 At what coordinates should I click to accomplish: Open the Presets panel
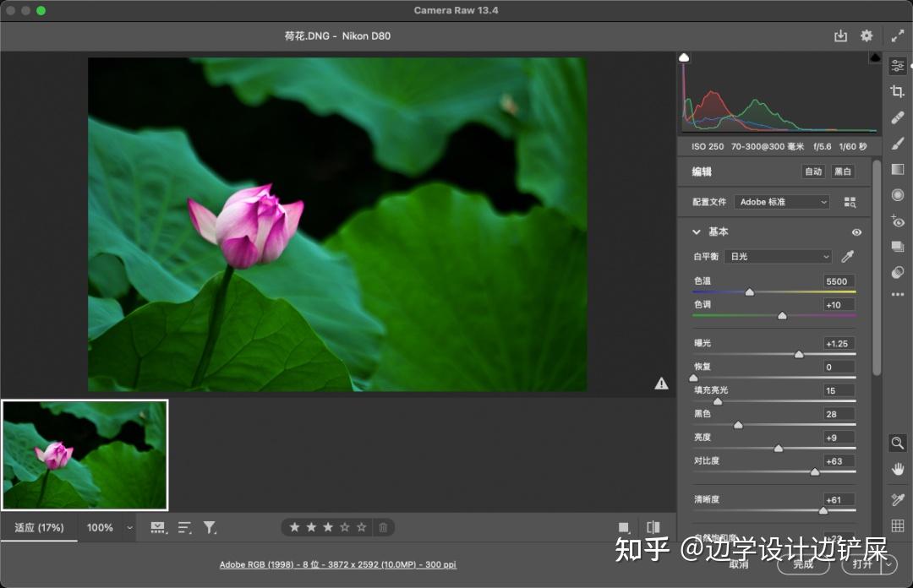897,247
